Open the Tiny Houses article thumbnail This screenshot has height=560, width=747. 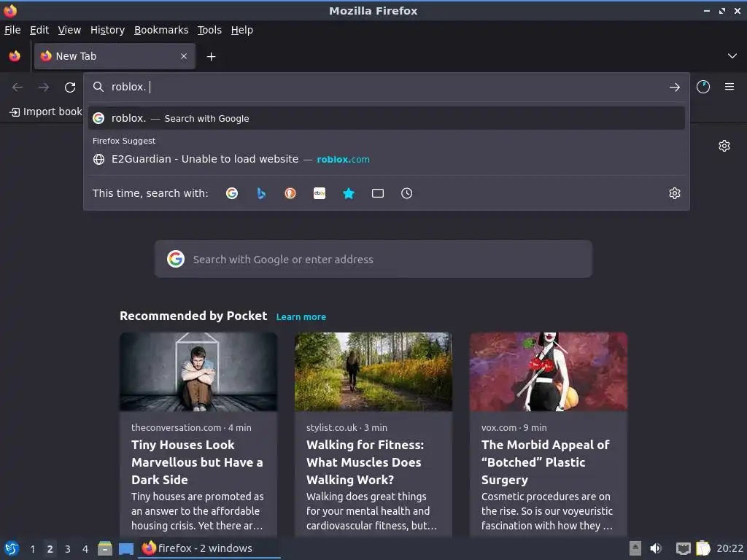[x=198, y=372]
